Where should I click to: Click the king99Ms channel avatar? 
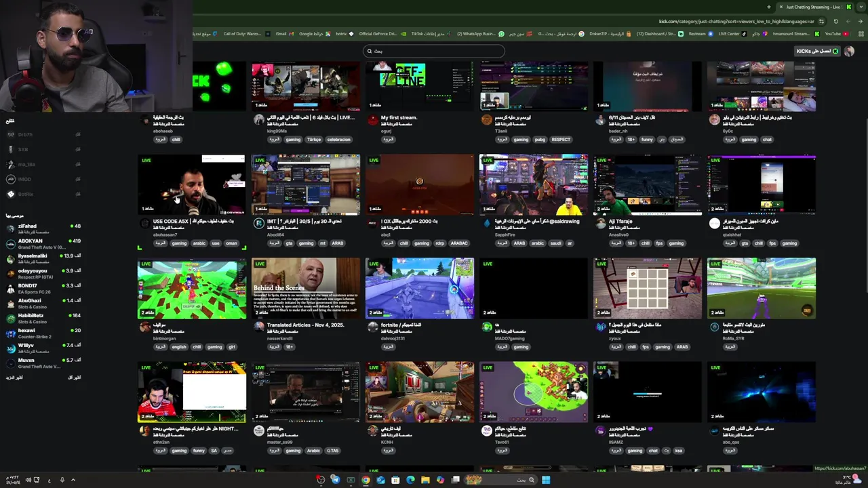tap(259, 119)
